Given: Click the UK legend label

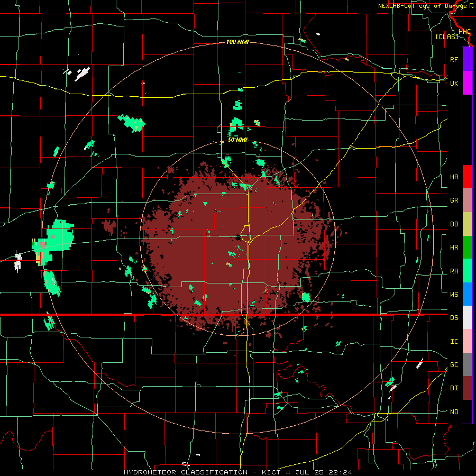Looking at the screenshot, I should click(x=454, y=83).
